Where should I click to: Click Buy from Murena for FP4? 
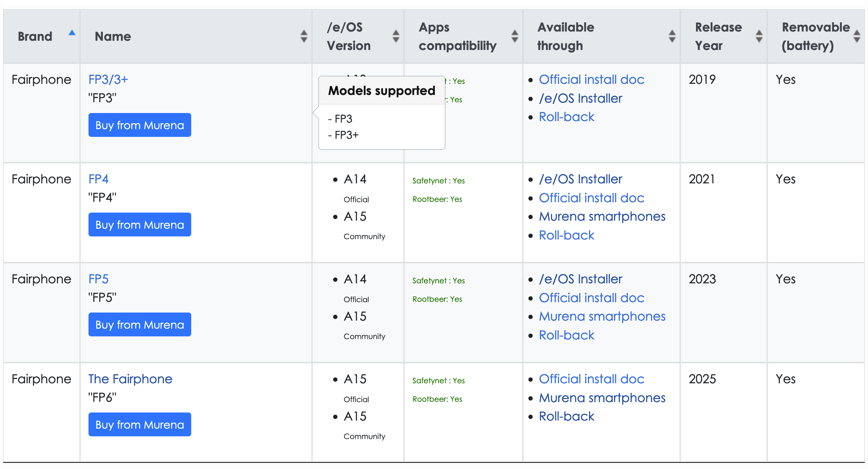coord(140,225)
